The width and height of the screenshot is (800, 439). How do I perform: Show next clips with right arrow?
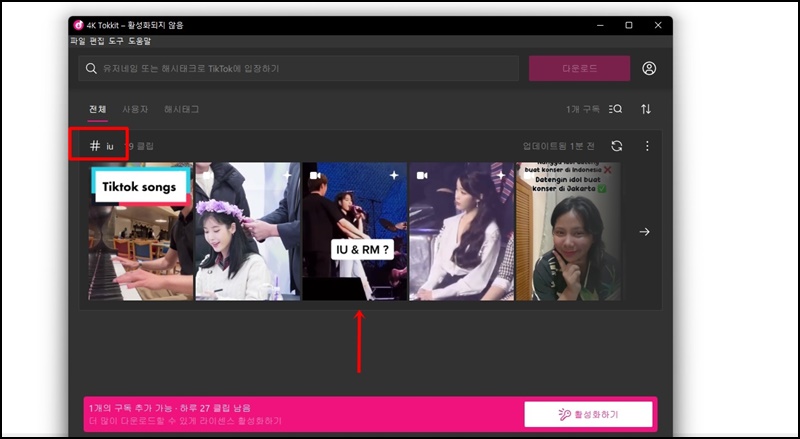[644, 232]
